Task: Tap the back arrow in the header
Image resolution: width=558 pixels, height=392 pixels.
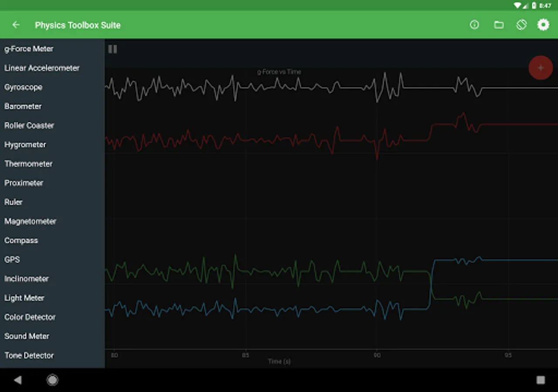Action: (x=16, y=25)
